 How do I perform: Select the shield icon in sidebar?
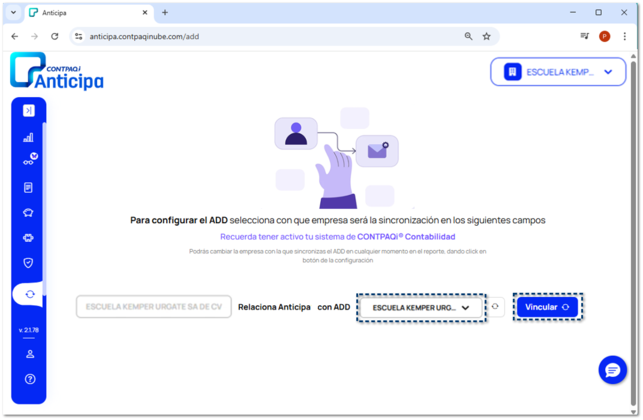[x=28, y=263]
